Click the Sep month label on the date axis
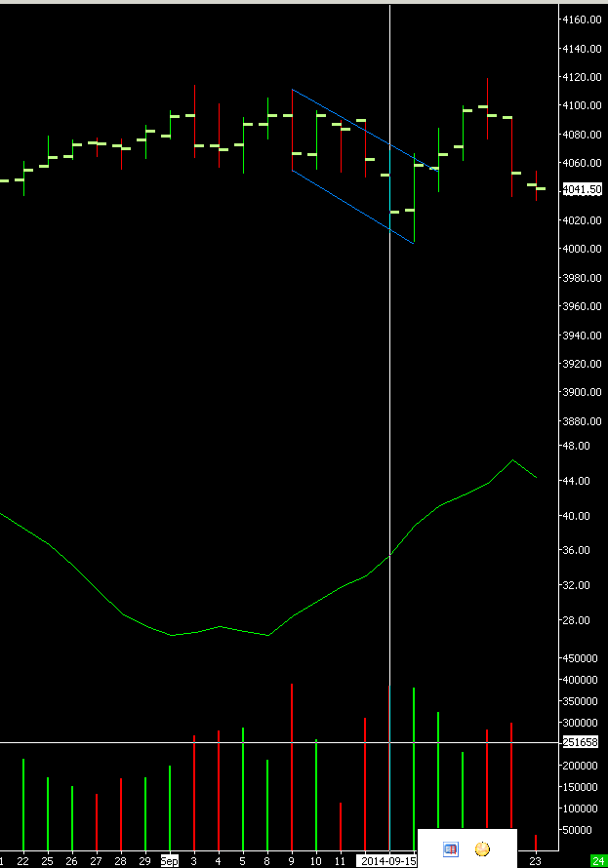The height and width of the screenshot is (868, 608). 170,861
